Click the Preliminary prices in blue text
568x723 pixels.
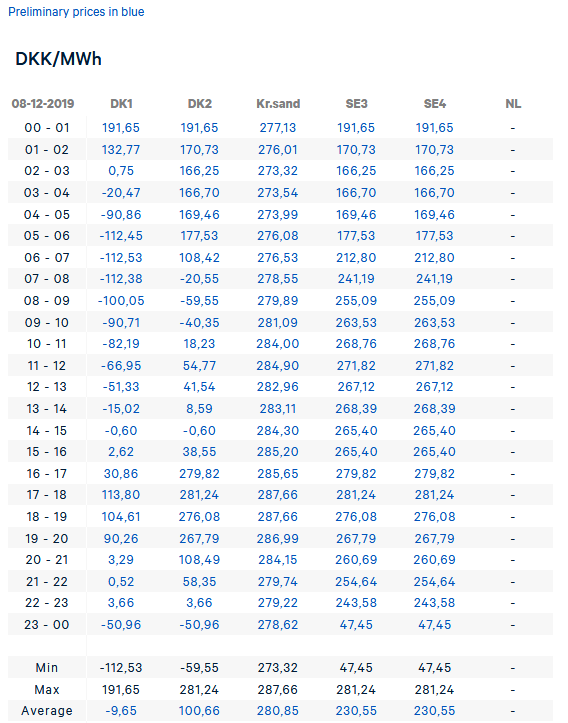tap(76, 12)
